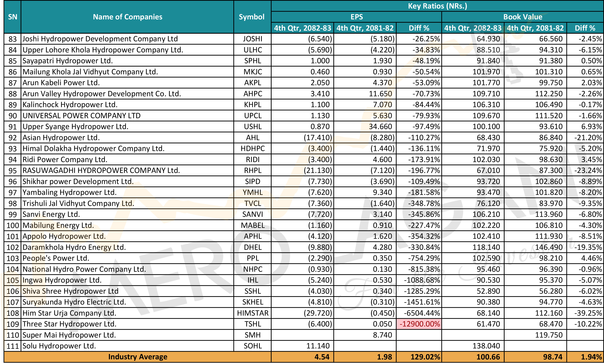
Task: Select EPS diff '-354.32%'
Action: (424, 236)
